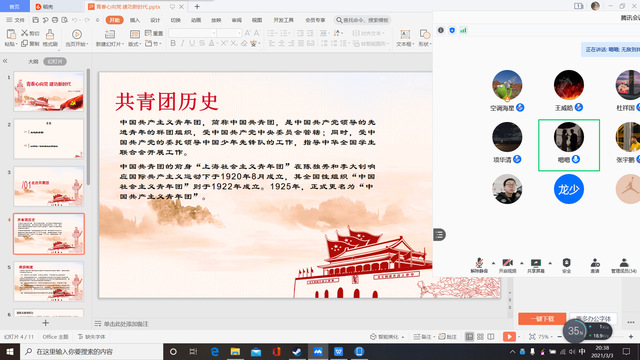The width and height of the screenshot is (640, 360).
Task: Switch to Reading view in status bar
Action: (491, 337)
